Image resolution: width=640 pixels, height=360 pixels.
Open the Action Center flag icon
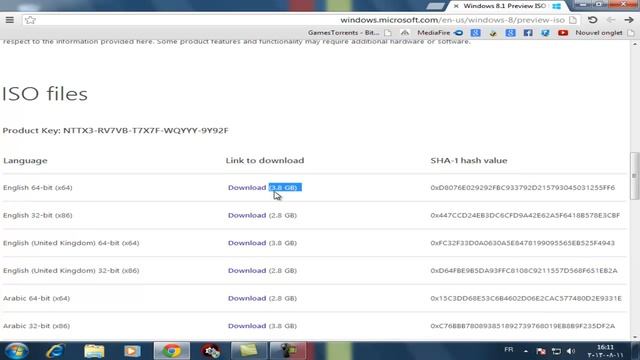(x=541, y=351)
